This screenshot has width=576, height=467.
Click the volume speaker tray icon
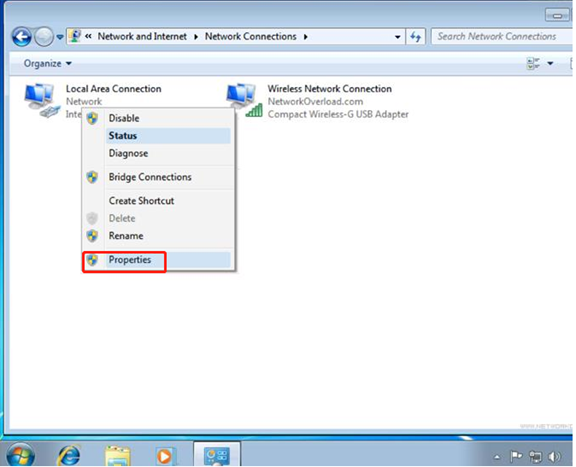tap(554, 457)
